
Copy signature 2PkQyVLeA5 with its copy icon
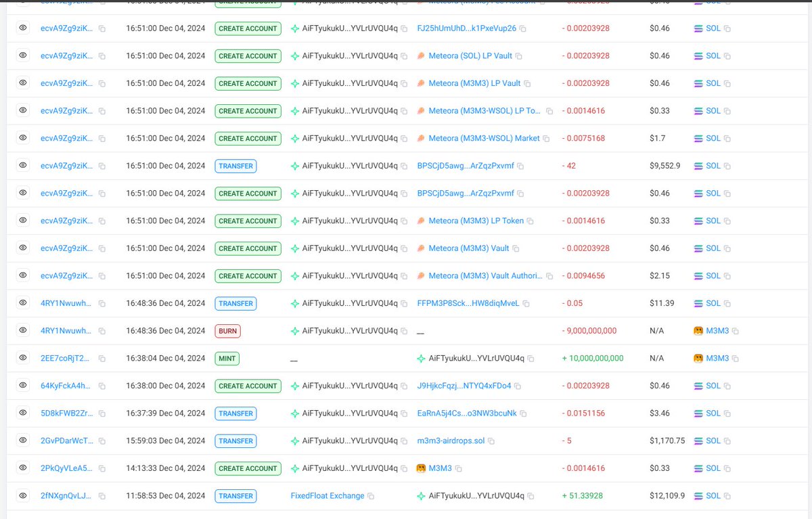[x=101, y=469]
